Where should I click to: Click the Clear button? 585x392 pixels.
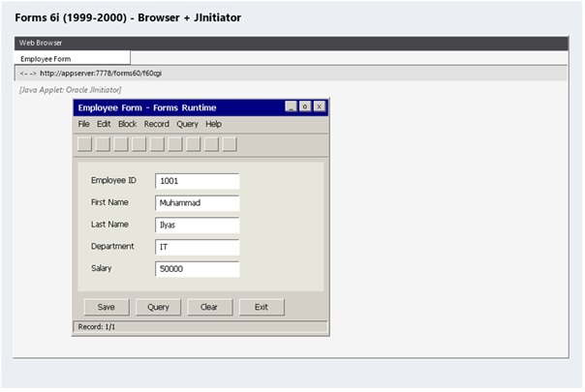coord(209,308)
